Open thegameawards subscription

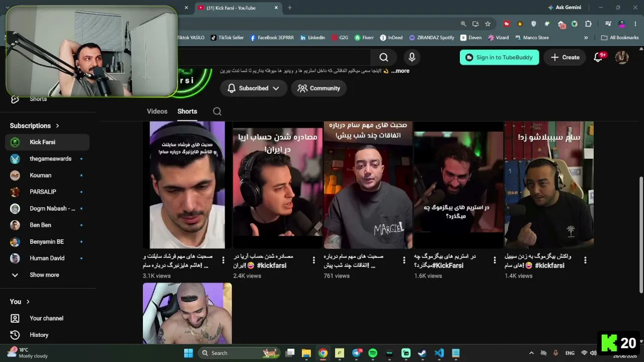pos(47,159)
